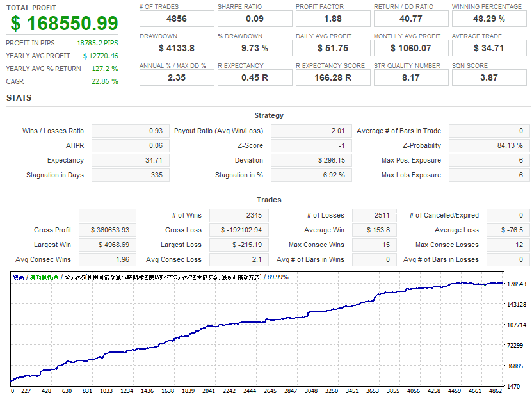532x404 pixels.
Task: Click the Daily Avg Profit value $ 51.75
Action: point(333,48)
